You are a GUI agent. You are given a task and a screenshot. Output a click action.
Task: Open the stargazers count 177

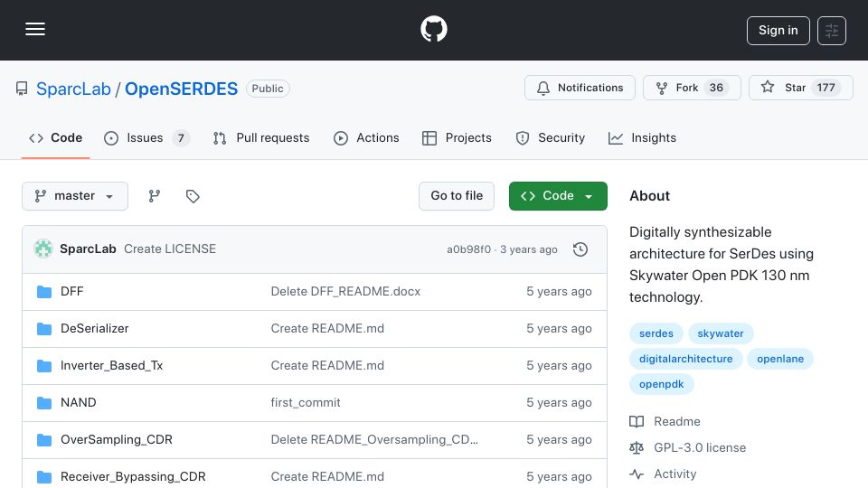[x=826, y=88]
